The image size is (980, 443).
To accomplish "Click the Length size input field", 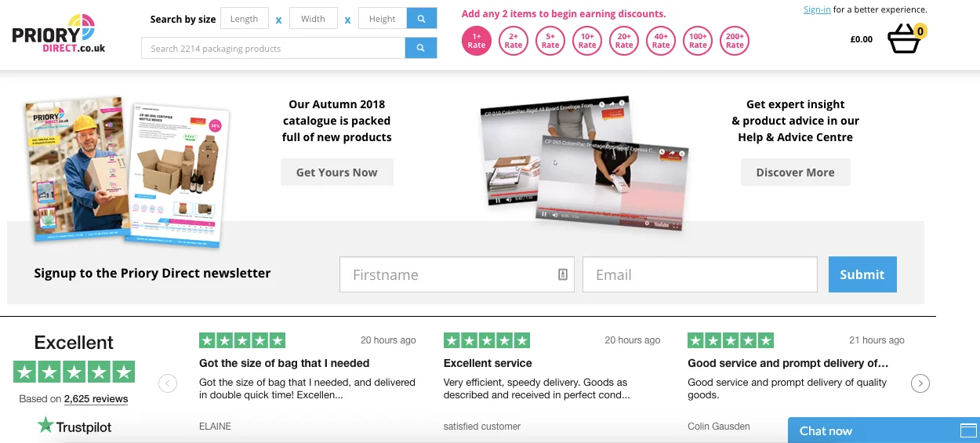I will pyautogui.click(x=245, y=19).
